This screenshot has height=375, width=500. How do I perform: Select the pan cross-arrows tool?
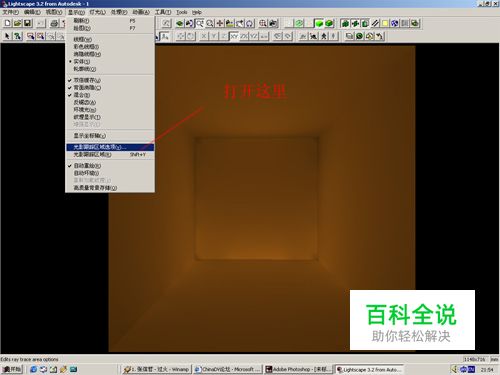point(220,23)
